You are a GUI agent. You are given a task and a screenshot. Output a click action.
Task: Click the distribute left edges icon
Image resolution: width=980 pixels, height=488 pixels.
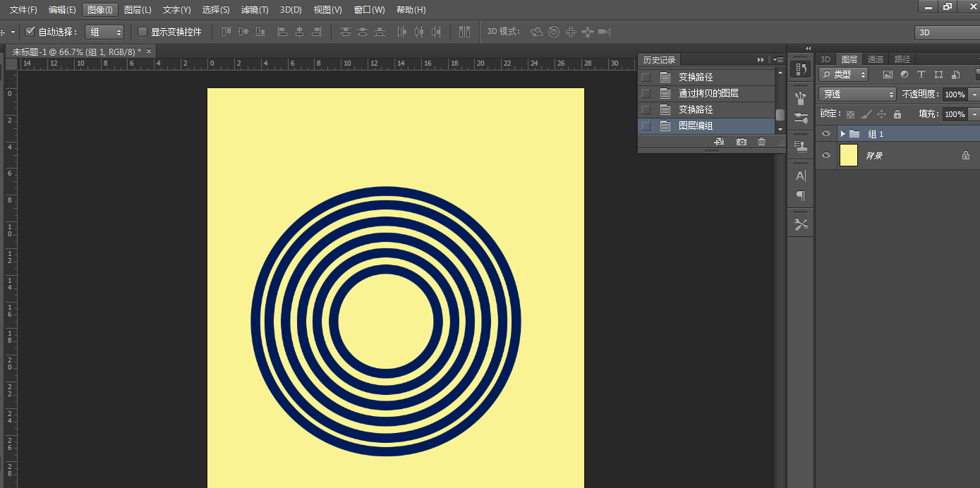tap(402, 32)
